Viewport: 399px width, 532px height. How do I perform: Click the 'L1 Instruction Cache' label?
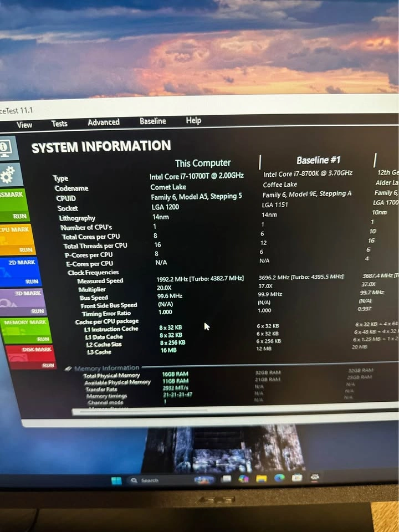point(111,329)
